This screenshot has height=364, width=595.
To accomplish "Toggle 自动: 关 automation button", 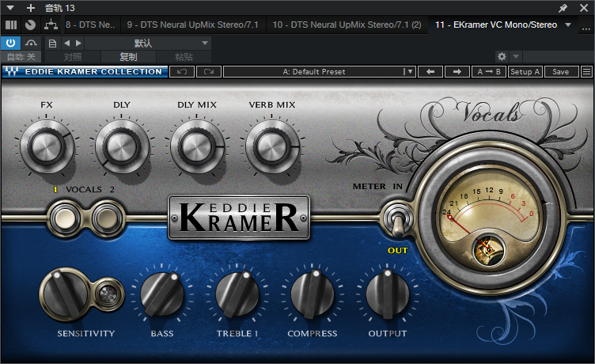I will click(21, 57).
